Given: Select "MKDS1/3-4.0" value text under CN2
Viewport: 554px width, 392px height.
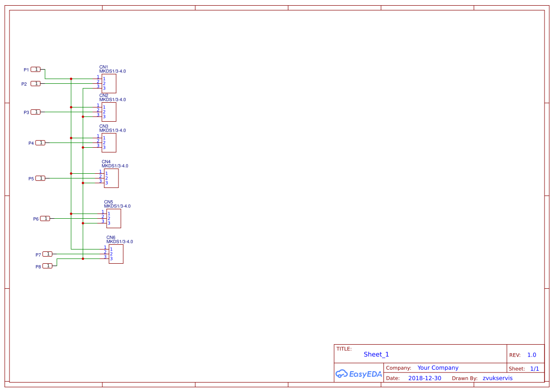Looking at the screenshot, I should pyautogui.click(x=112, y=100).
